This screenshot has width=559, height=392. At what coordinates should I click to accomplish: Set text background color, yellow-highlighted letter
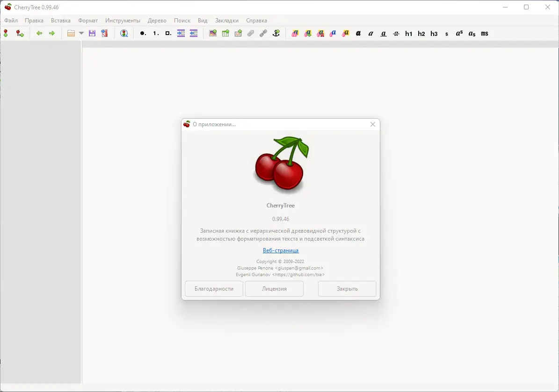point(346,34)
